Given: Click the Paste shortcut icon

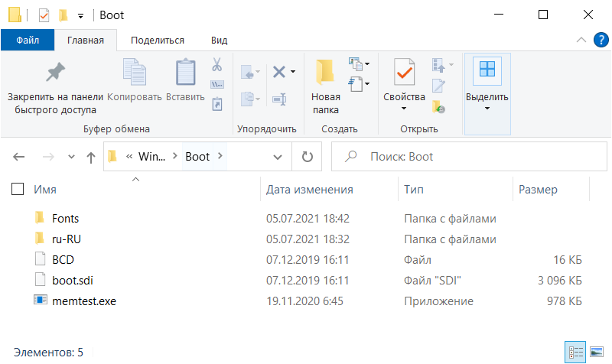Looking at the screenshot, I should tap(217, 104).
